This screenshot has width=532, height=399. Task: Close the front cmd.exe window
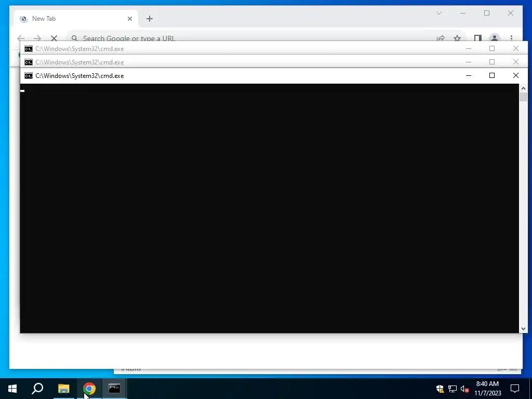click(516, 75)
